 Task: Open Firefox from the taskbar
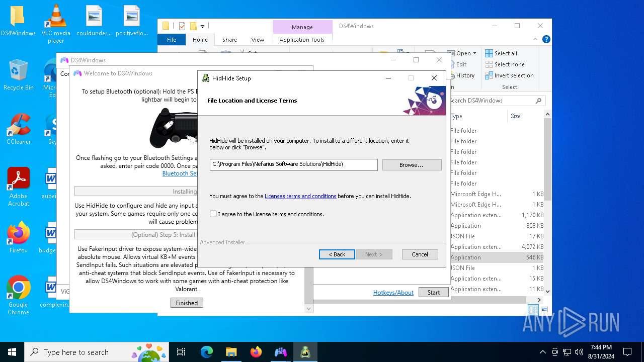[256, 352]
